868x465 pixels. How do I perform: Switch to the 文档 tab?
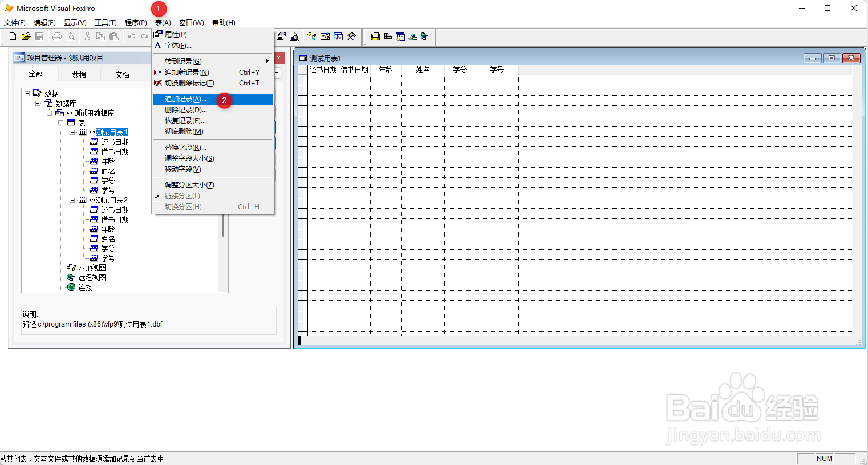(123, 75)
